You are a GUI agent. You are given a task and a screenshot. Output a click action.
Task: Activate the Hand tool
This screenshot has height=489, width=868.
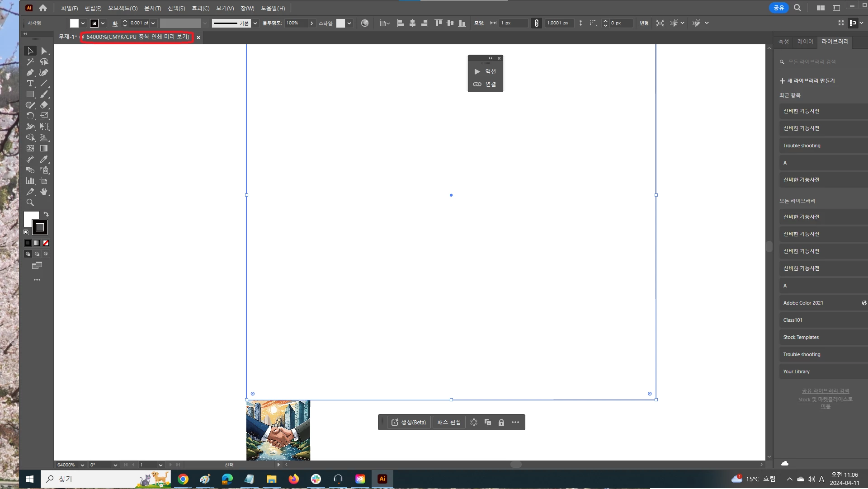pyautogui.click(x=44, y=192)
